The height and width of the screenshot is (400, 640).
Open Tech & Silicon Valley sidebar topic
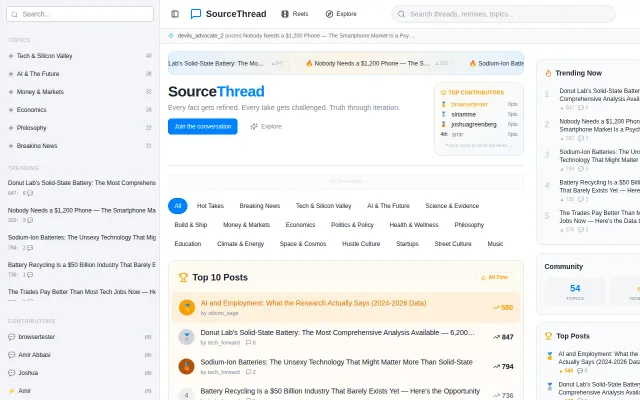(80, 56)
